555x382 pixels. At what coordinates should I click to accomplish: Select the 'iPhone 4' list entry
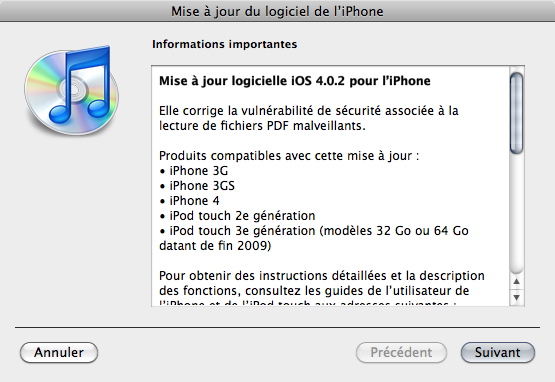click(189, 201)
